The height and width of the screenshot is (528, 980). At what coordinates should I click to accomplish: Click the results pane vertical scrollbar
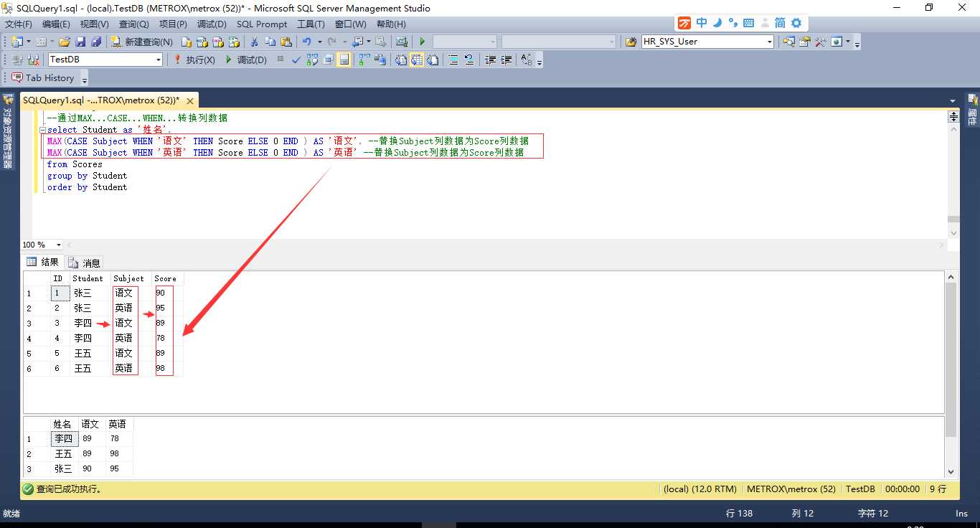click(951, 373)
